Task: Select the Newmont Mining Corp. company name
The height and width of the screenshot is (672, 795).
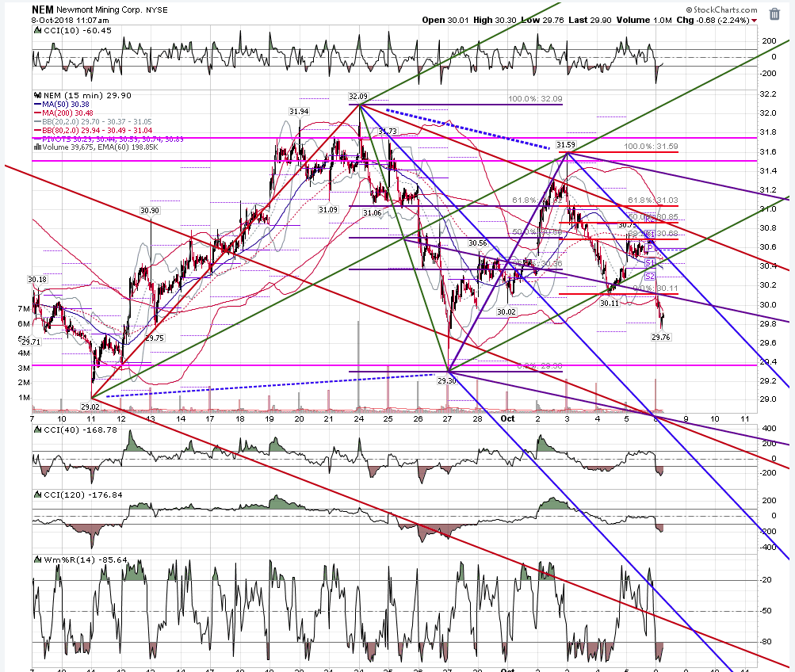Action: [x=99, y=10]
